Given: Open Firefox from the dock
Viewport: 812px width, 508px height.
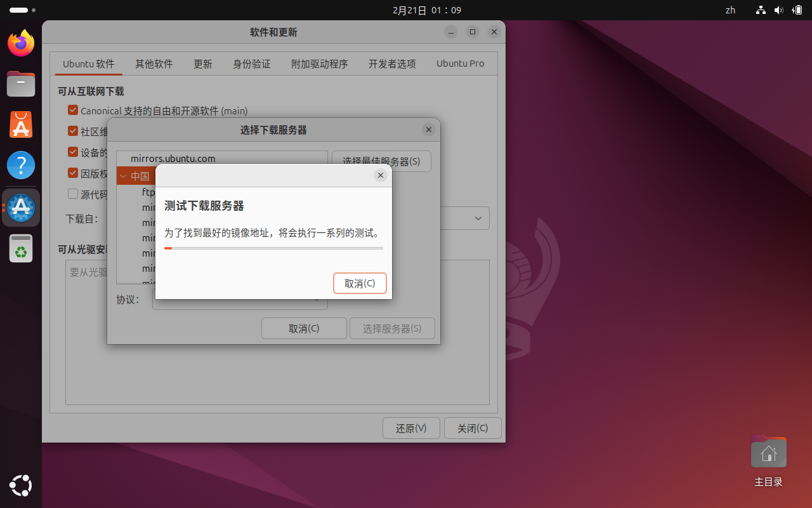Looking at the screenshot, I should (21, 43).
